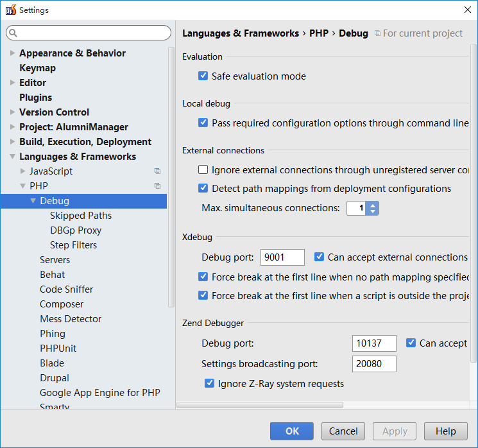Open Keymap settings

(x=37, y=68)
